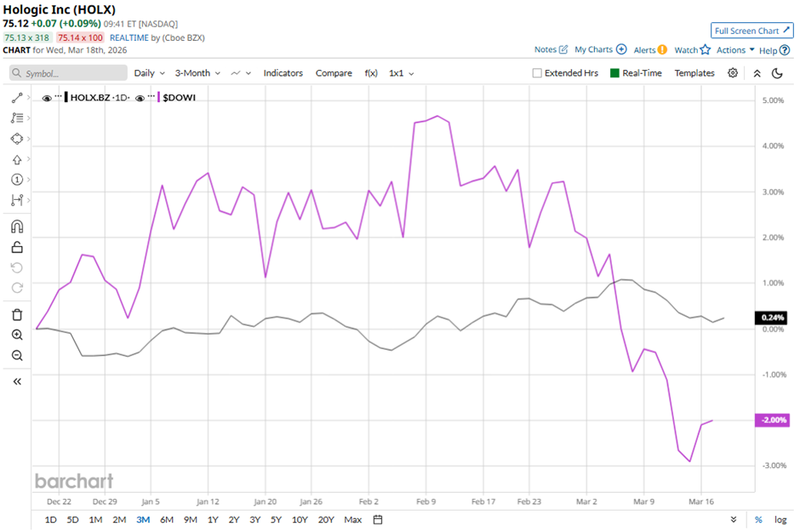The image size is (800, 532).
Task: Open Notes for this symbol
Action: tap(551, 49)
